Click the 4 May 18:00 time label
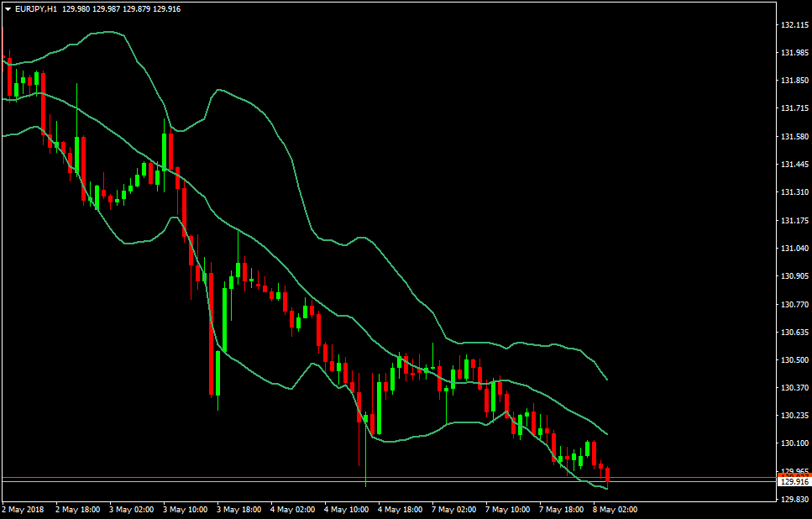Screen dimensions: 812x519 (x=401, y=510)
